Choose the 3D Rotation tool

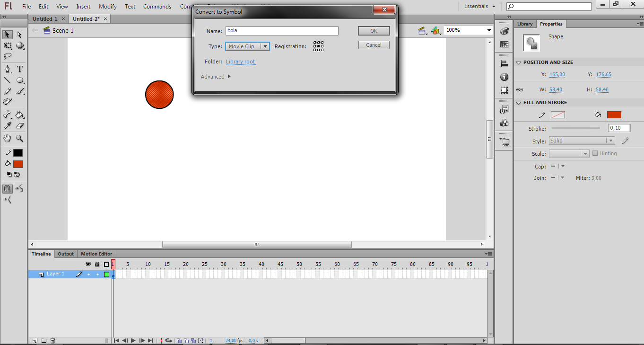pyautogui.click(x=19, y=46)
